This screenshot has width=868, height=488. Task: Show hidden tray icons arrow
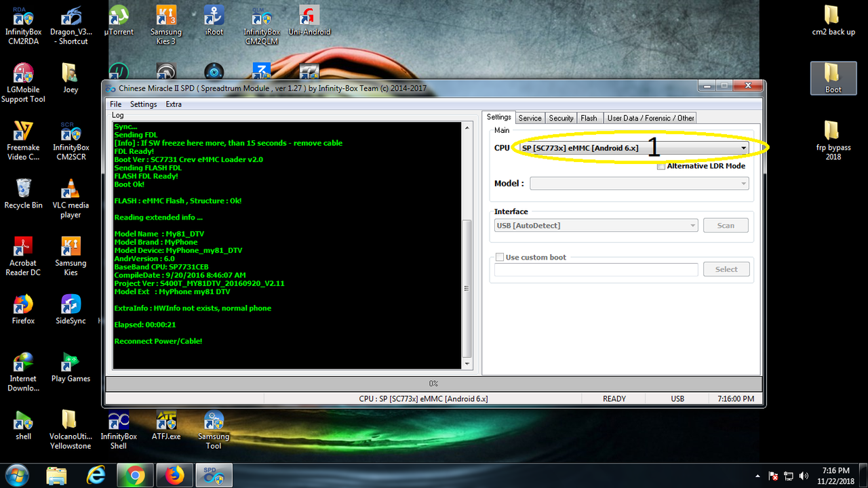point(758,476)
